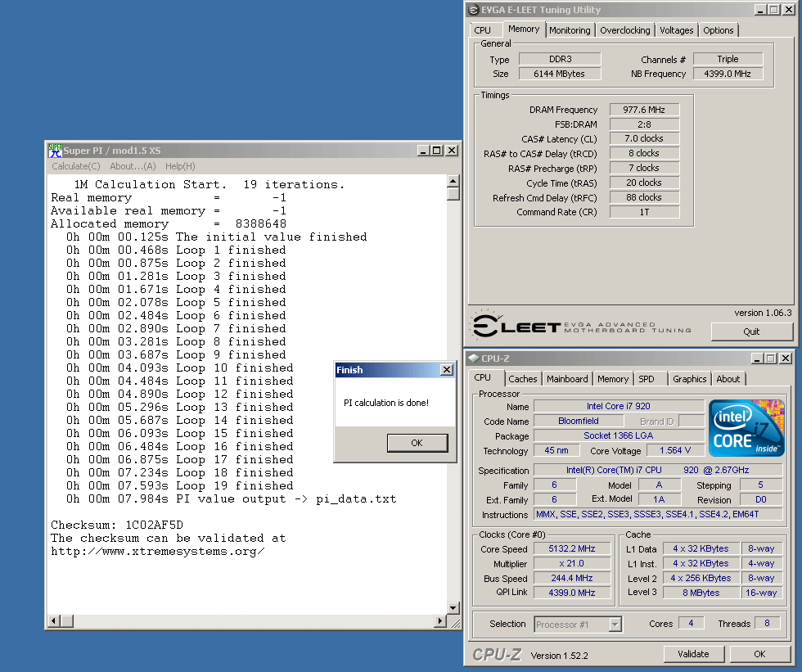The image size is (802, 672).
Task: Click the Intel Core i7 inside logo
Action: (x=746, y=428)
